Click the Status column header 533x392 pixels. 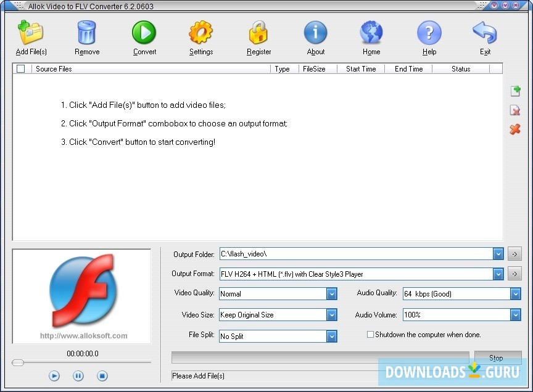coord(461,68)
